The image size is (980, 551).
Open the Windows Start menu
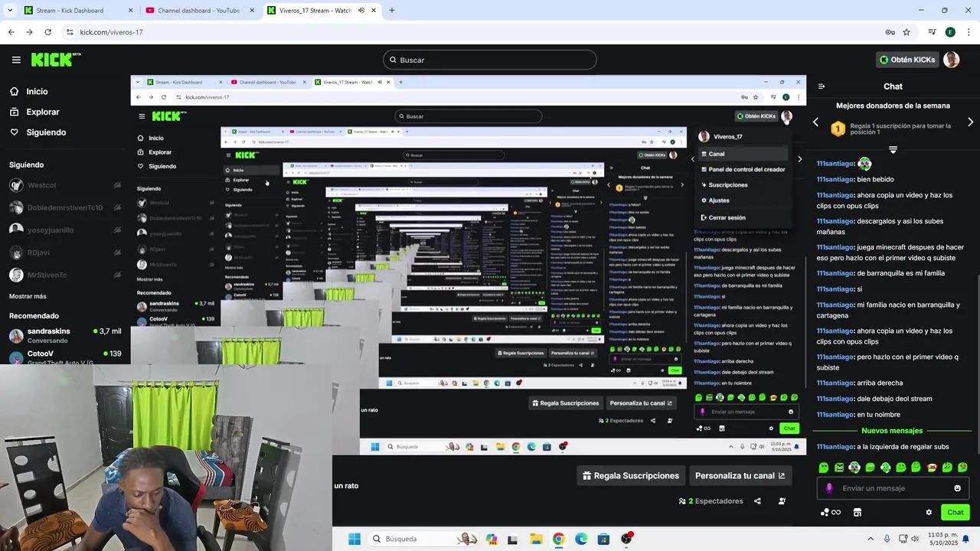pyautogui.click(x=354, y=539)
